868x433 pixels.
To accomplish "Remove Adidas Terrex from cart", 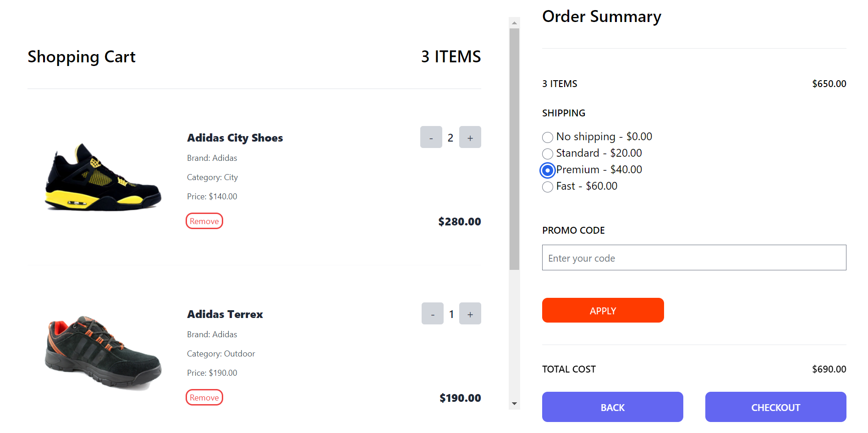I will coord(204,398).
